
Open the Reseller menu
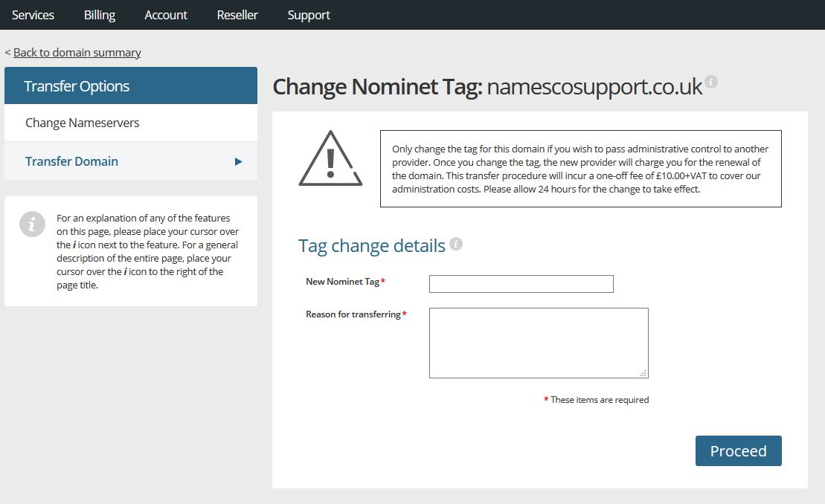(x=237, y=15)
